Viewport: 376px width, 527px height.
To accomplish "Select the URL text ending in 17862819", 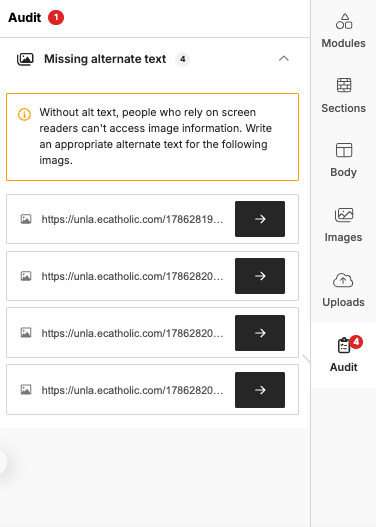I will tap(132, 219).
